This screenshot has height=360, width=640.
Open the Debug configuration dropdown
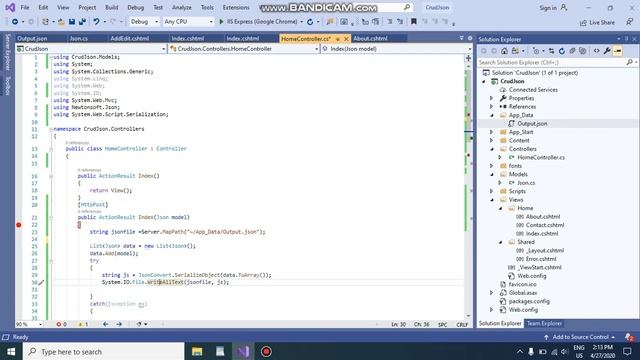[144, 22]
